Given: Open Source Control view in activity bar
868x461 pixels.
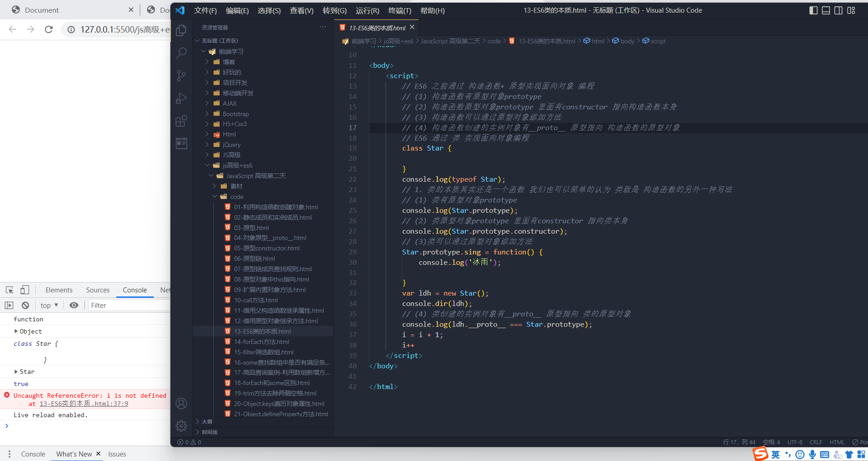Looking at the screenshot, I should pos(181,75).
